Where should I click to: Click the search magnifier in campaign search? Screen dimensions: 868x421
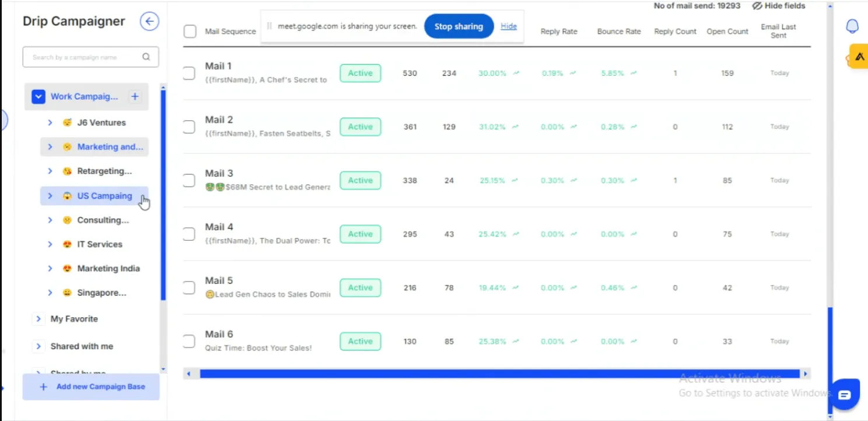pyautogui.click(x=146, y=57)
